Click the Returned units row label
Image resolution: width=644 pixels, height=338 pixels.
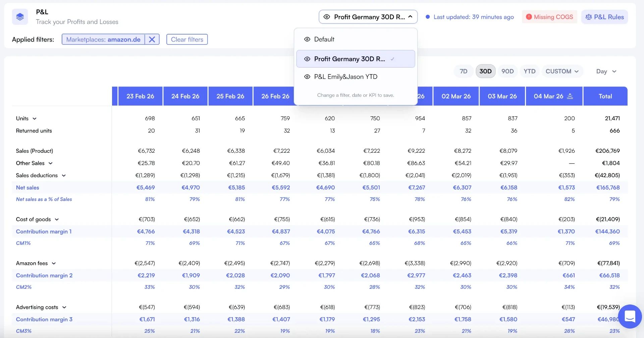click(x=34, y=131)
